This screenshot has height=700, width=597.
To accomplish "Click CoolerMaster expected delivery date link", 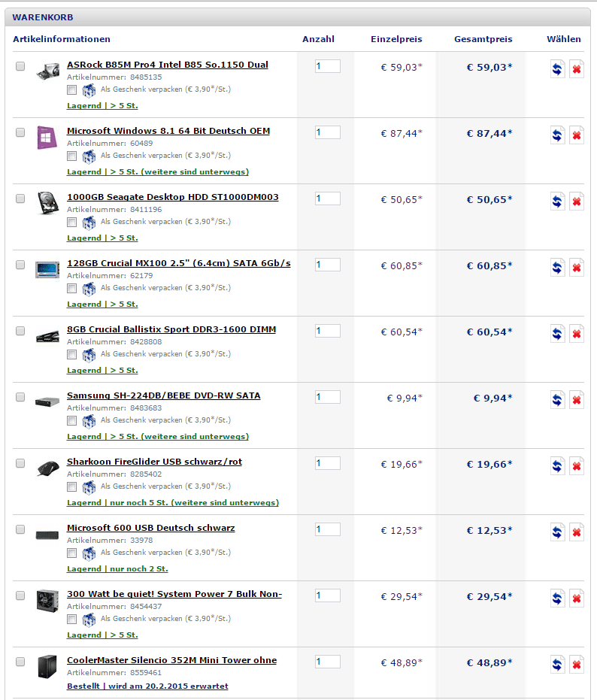I will click(x=147, y=686).
